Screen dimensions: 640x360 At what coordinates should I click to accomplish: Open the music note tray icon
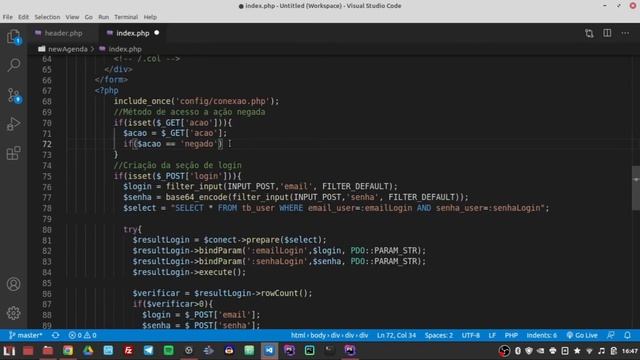tap(601, 351)
